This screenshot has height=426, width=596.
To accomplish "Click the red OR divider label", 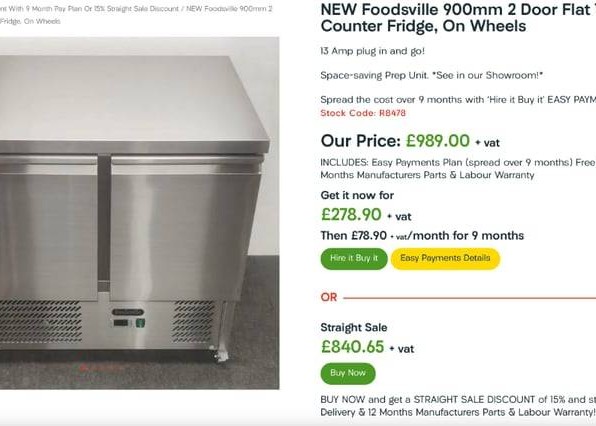I will coord(329,297).
